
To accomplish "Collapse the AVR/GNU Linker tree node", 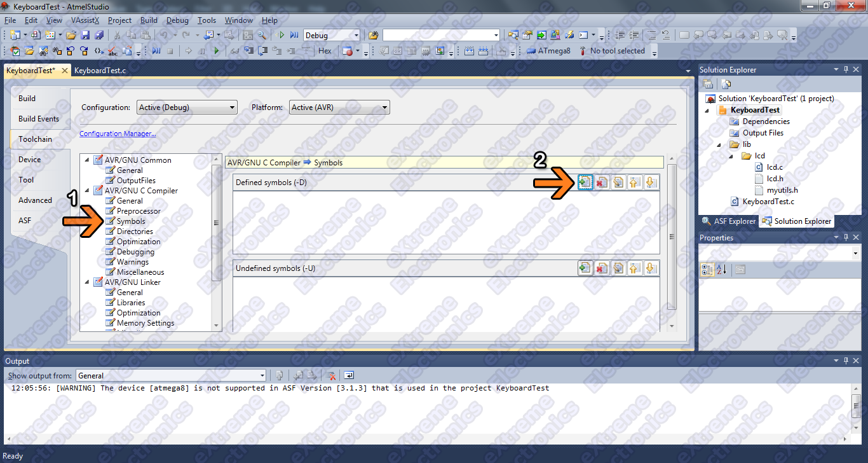I will click(x=87, y=282).
